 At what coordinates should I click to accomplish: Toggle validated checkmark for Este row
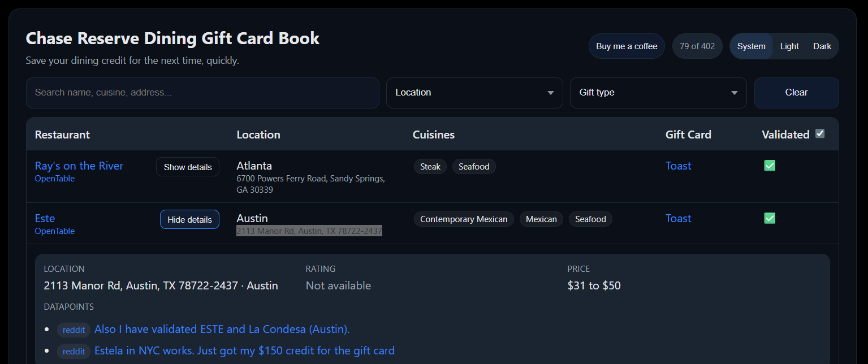(x=769, y=218)
